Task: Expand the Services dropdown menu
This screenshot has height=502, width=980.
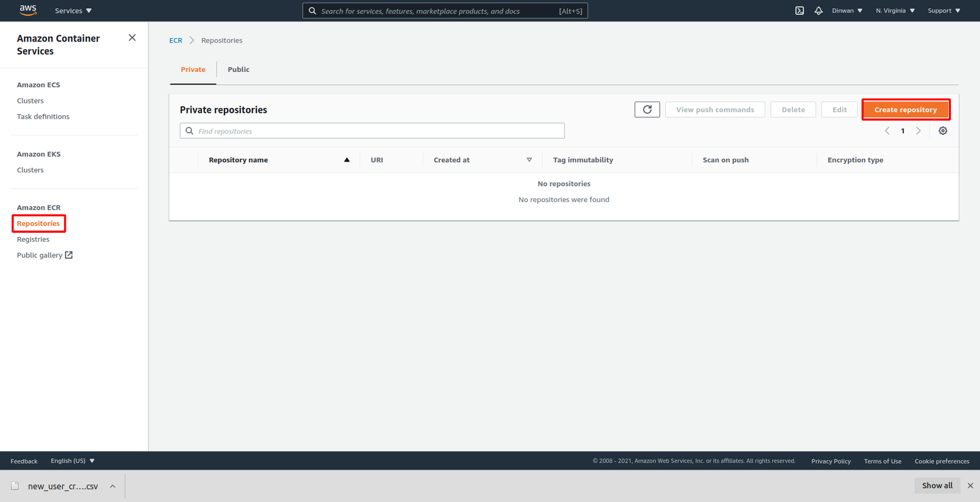Action: [73, 11]
